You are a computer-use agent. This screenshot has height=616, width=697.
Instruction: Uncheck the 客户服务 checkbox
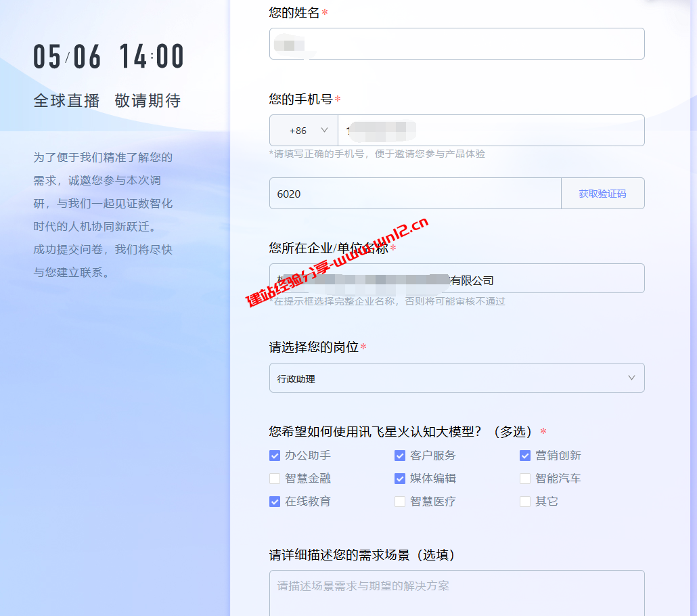tap(400, 456)
